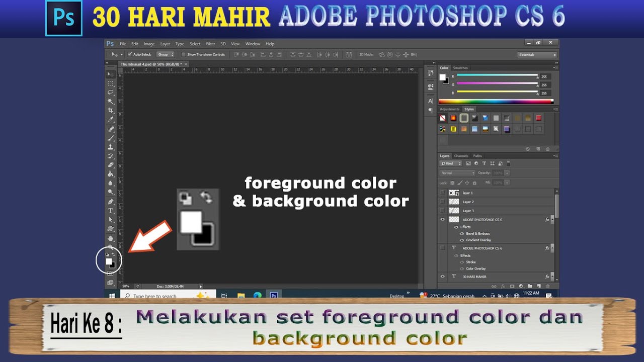Open the Color panel options menu
The width and height of the screenshot is (644, 362).
pyautogui.click(x=555, y=68)
